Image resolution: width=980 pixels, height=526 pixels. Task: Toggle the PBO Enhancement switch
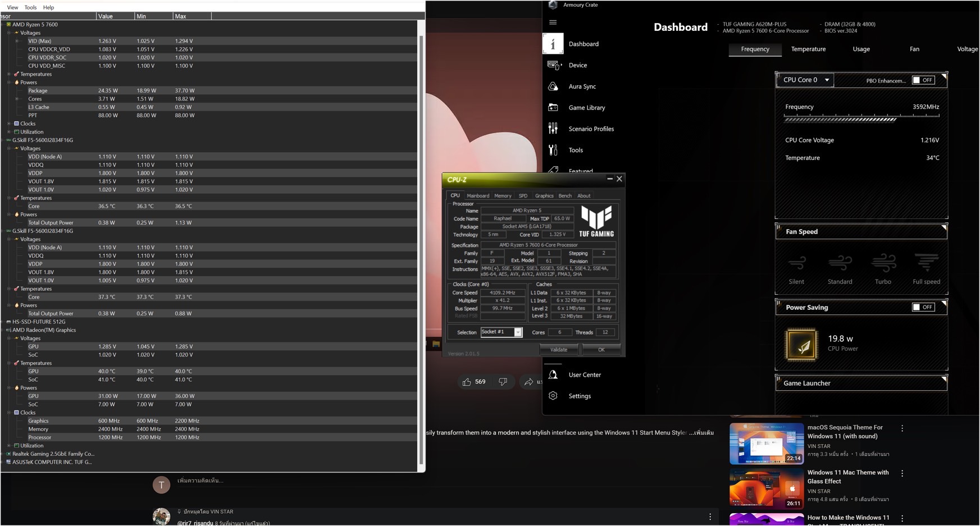[923, 80]
